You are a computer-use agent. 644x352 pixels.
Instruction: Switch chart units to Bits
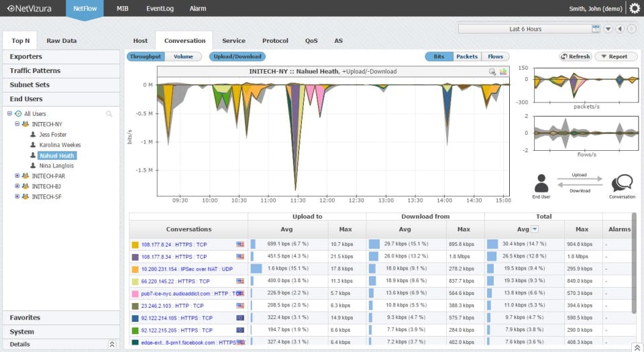pos(439,56)
